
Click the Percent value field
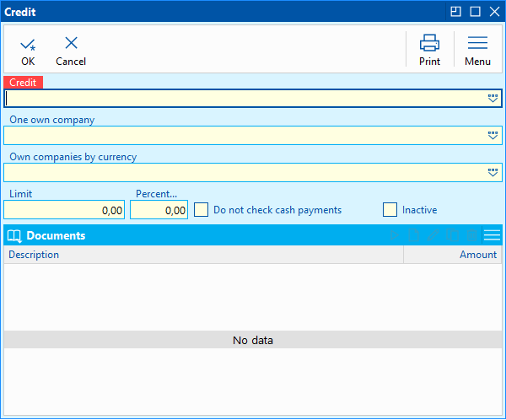(159, 210)
